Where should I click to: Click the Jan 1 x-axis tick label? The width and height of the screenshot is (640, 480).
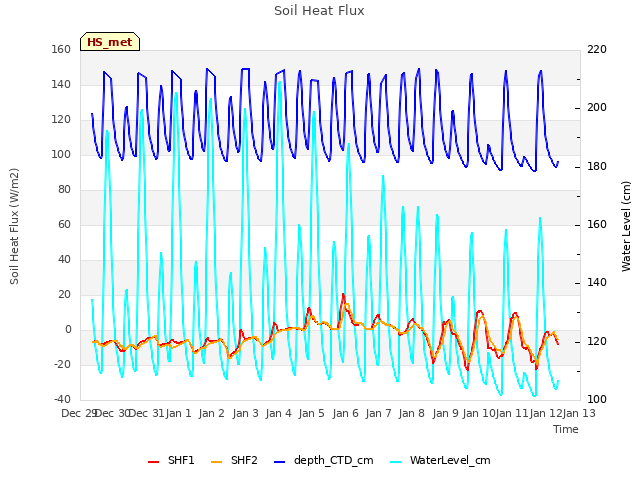[x=178, y=413]
